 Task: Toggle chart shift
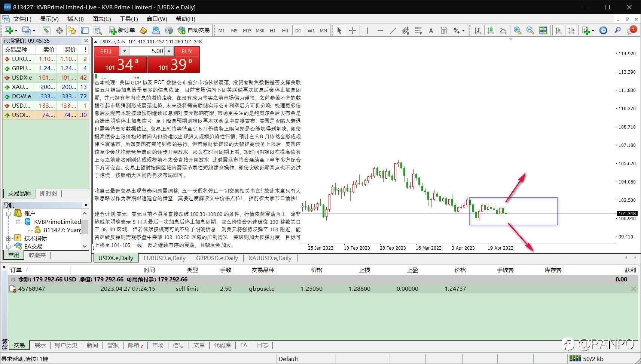click(x=571, y=30)
